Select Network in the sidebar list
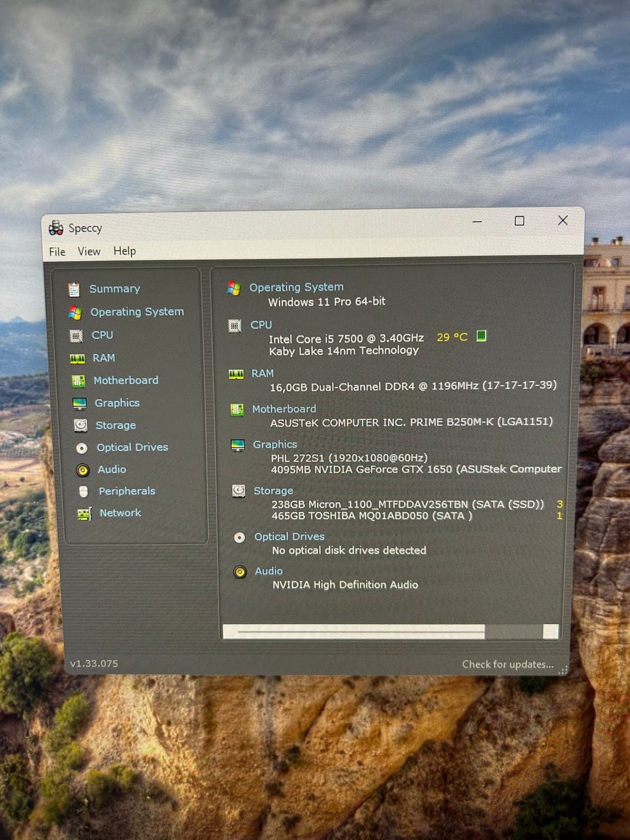Screen dimensions: 630x840 coord(120,513)
